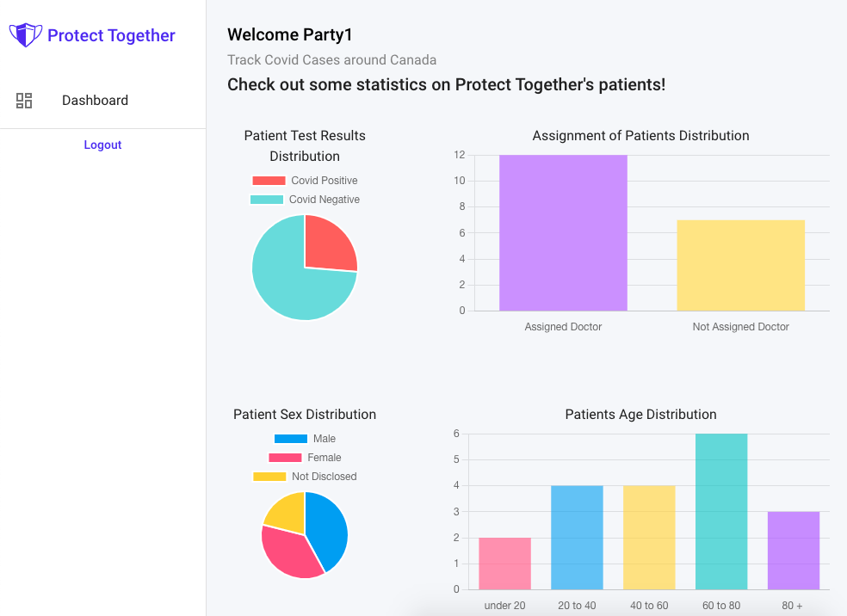
Task: Click the purple Assigned Doctor bar
Action: [563, 233]
